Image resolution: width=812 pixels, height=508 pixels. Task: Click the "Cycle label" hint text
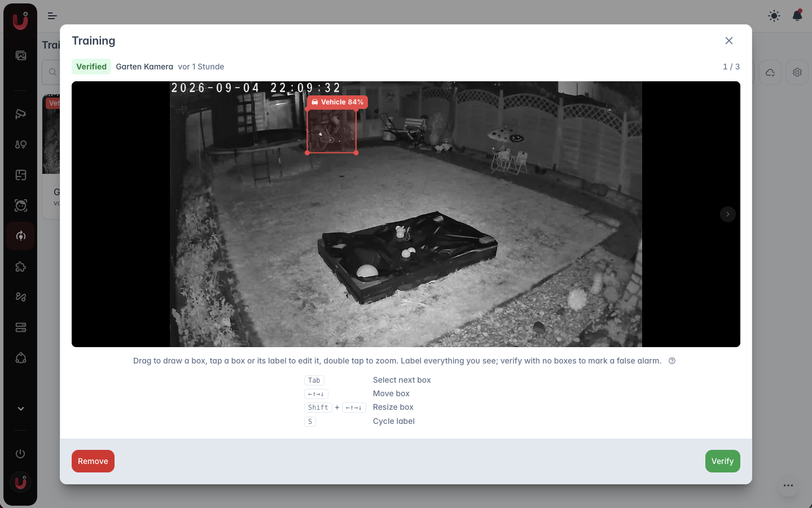[x=394, y=421]
